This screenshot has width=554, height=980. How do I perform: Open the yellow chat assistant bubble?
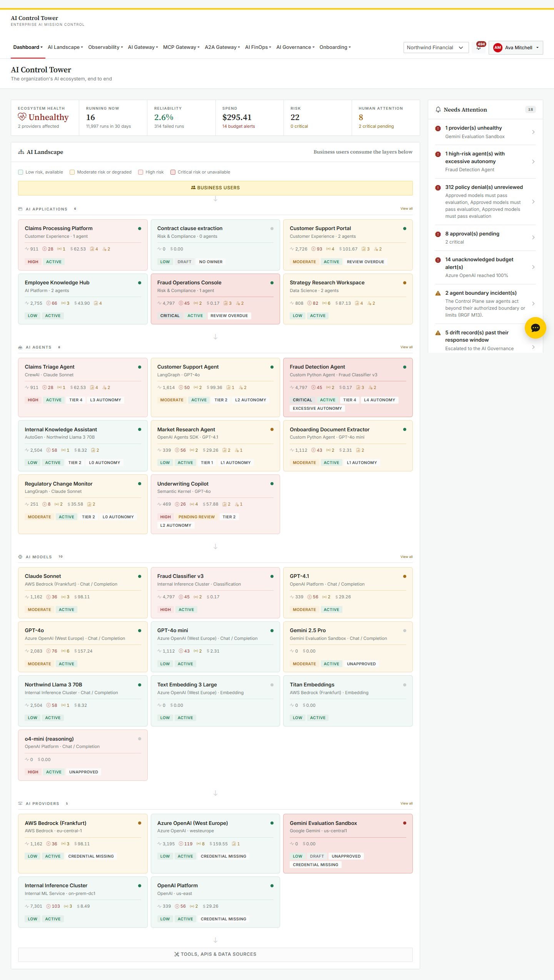click(535, 328)
